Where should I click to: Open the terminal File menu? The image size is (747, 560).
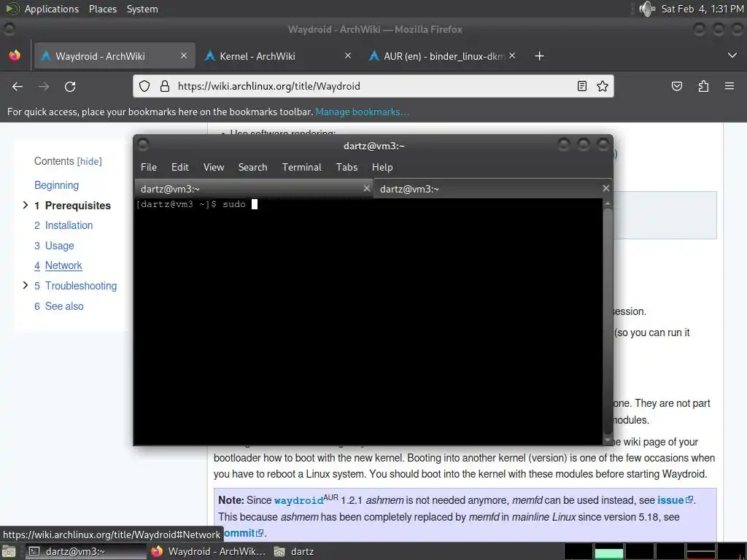(149, 167)
